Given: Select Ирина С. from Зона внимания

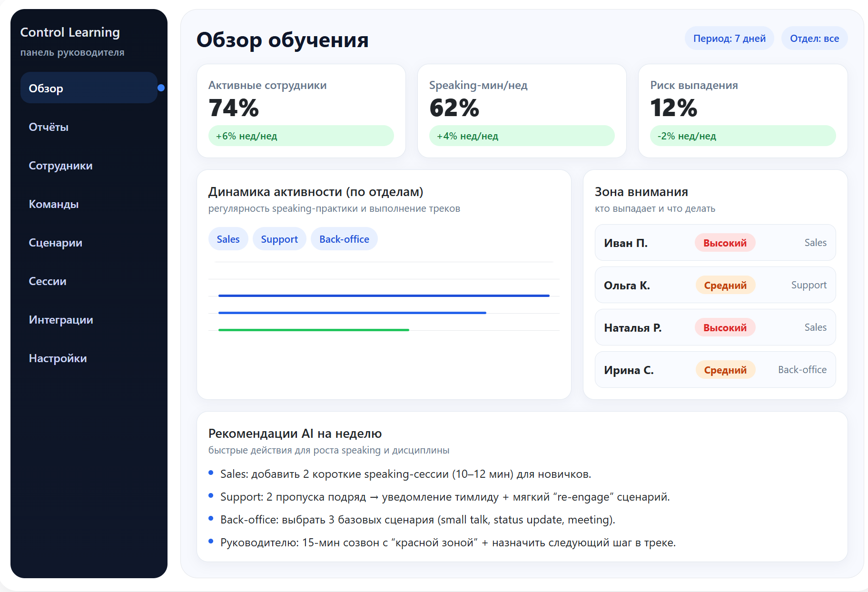Looking at the screenshot, I should [715, 370].
